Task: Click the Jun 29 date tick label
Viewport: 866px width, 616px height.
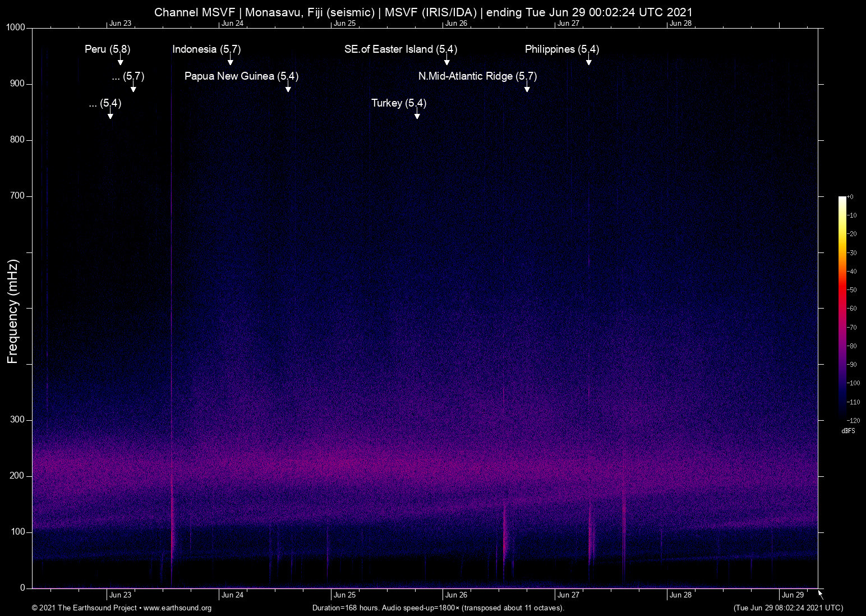Action: coord(792,595)
